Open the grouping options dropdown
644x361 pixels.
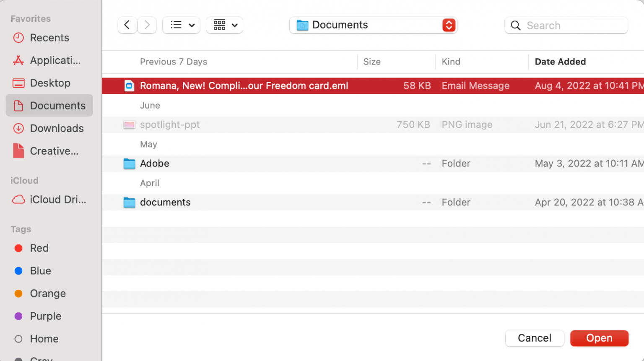pos(224,25)
